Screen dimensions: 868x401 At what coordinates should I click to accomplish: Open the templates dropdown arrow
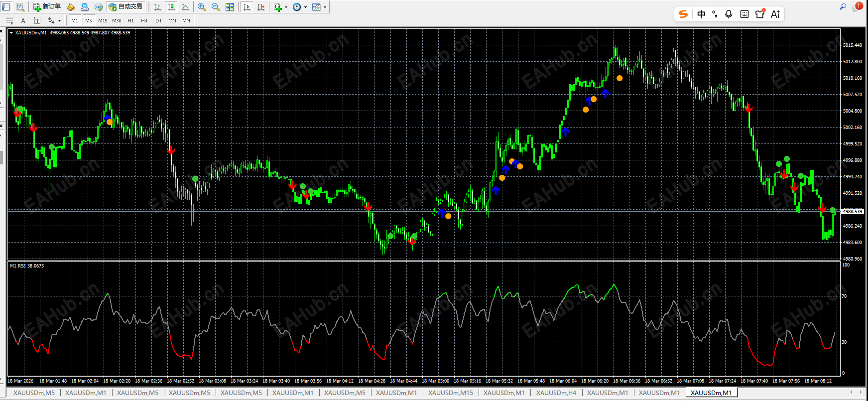tap(325, 7)
